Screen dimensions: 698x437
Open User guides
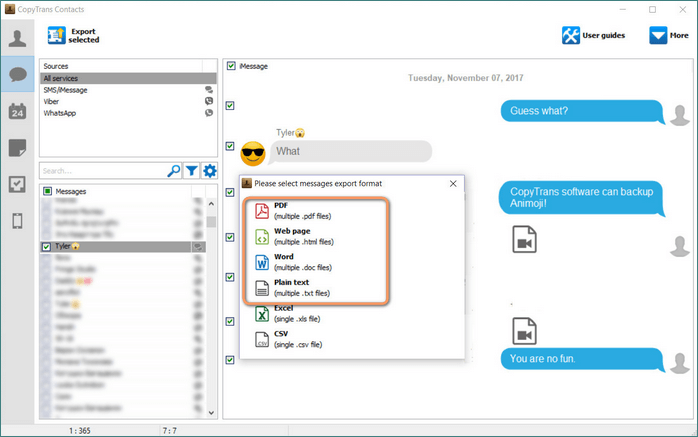(593, 36)
